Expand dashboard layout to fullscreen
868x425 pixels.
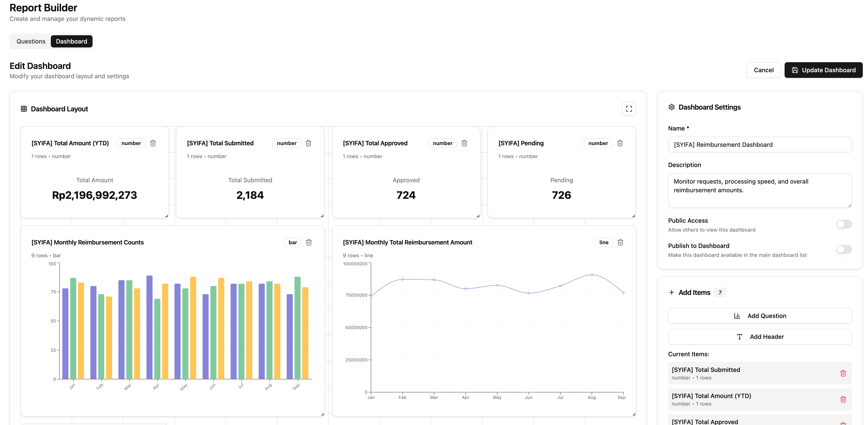click(629, 109)
